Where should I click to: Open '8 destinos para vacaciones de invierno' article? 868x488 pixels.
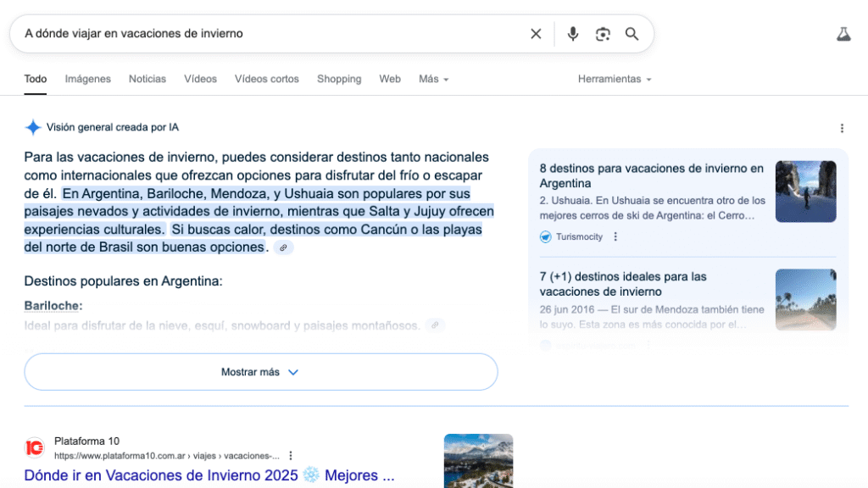652,175
